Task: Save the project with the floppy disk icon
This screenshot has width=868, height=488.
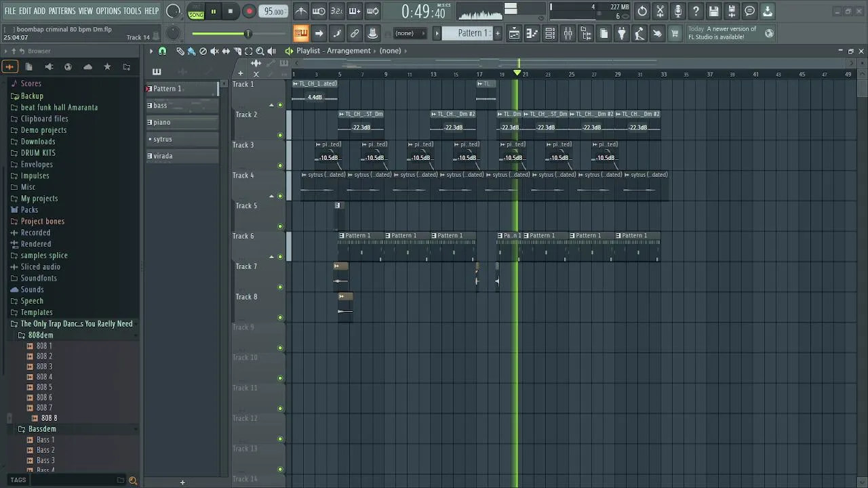Action: point(713,11)
